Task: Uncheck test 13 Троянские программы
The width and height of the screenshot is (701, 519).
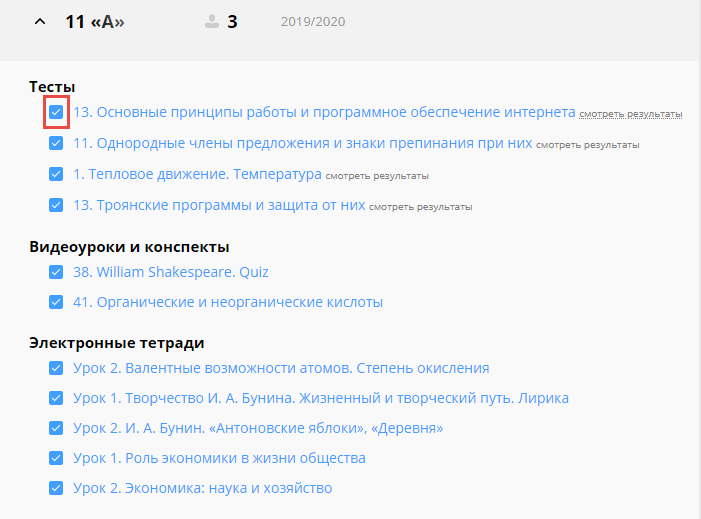Action: (x=56, y=205)
